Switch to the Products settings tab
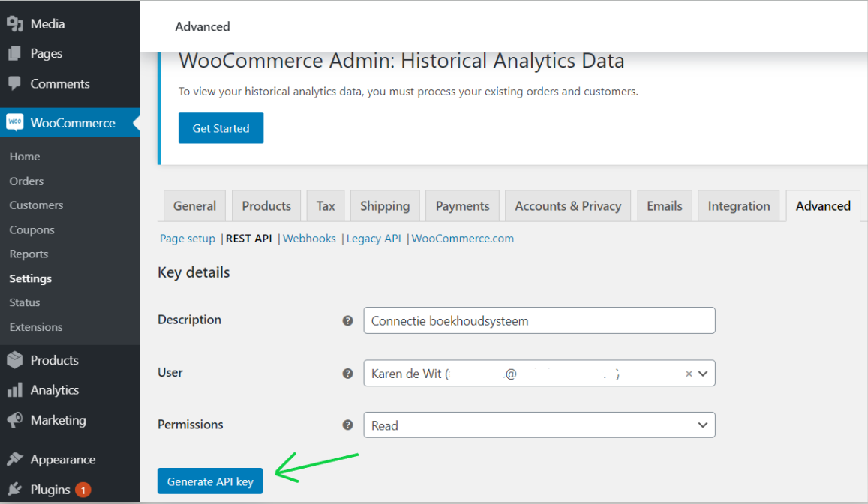868x504 pixels. click(x=266, y=205)
